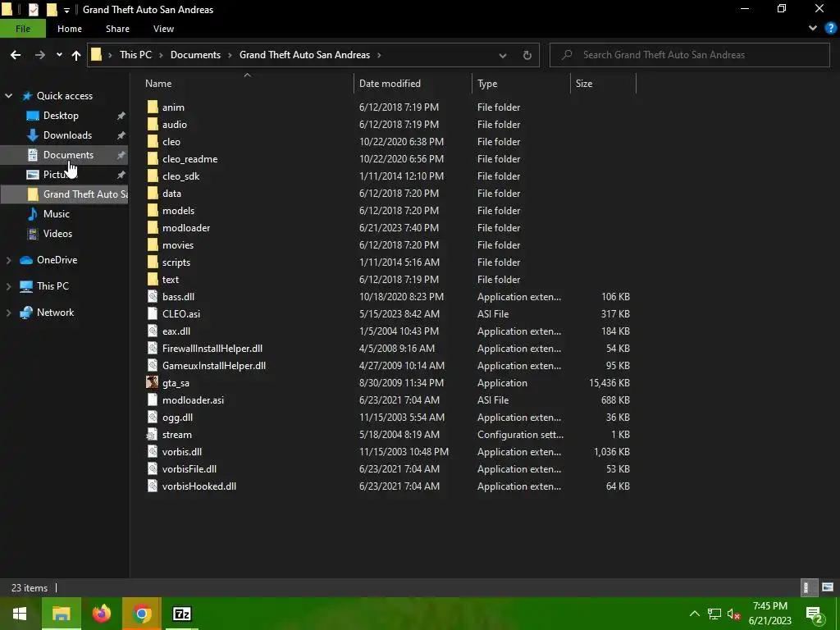The height and width of the screenshot is (630, 840).
Task: Click the Forward navigation arrow
Action: click(x=40, y=55)
